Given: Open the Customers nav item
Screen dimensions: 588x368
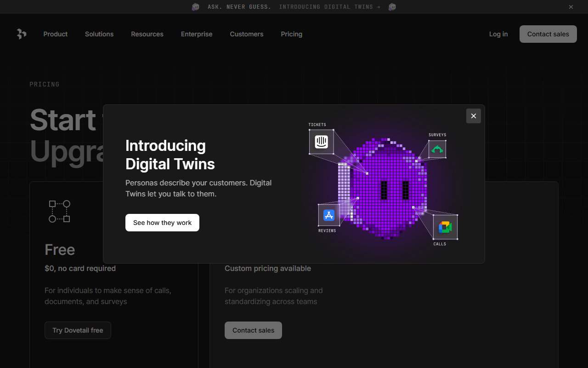Looking at the screenshot, I should [x=247, y=34].
